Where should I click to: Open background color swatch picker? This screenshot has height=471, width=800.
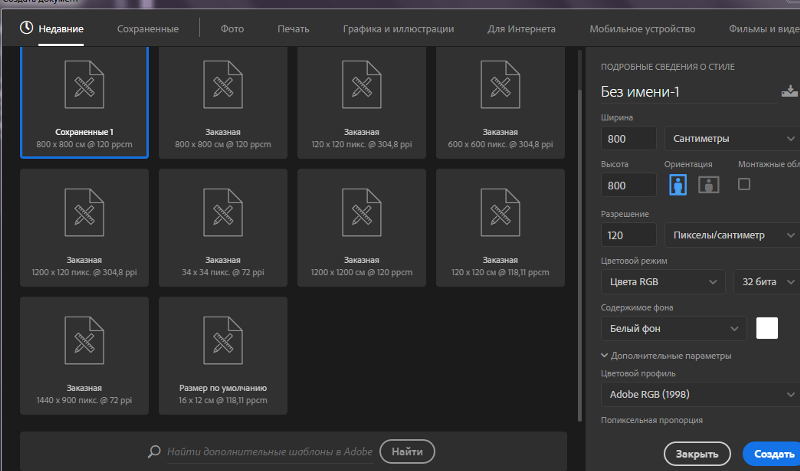click(x=767, y=328)
